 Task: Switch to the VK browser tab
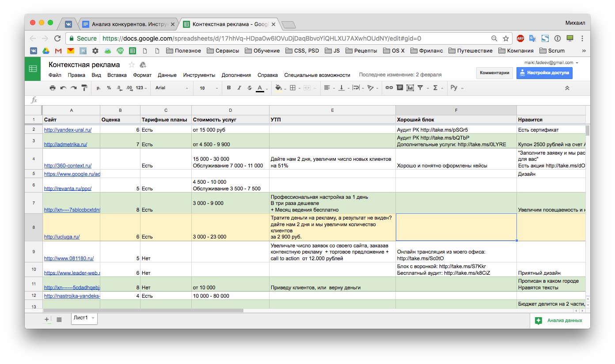(x=69, y=25)
